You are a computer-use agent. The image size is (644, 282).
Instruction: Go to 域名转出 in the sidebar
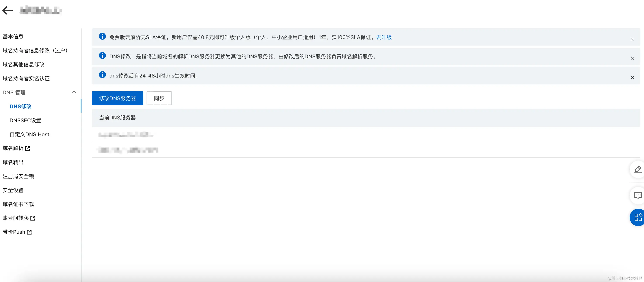pyautogui.click(x=13, y=162)
